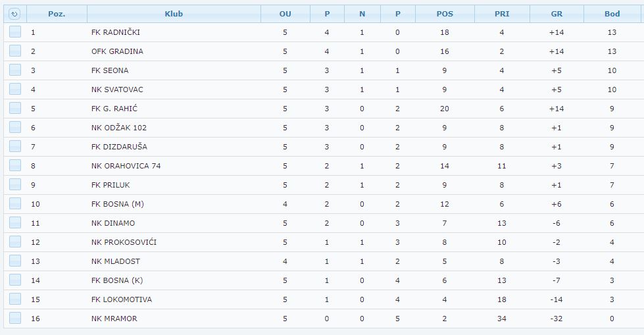Toggle the checkbox for OFK GRADINA row
Screen dimensions: 644x335
[x=15, y=51]
